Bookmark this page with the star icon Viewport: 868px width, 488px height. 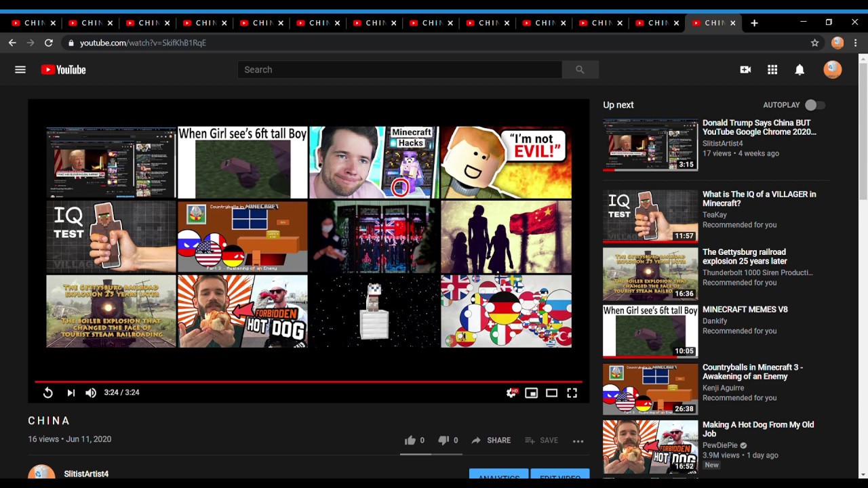814,43
